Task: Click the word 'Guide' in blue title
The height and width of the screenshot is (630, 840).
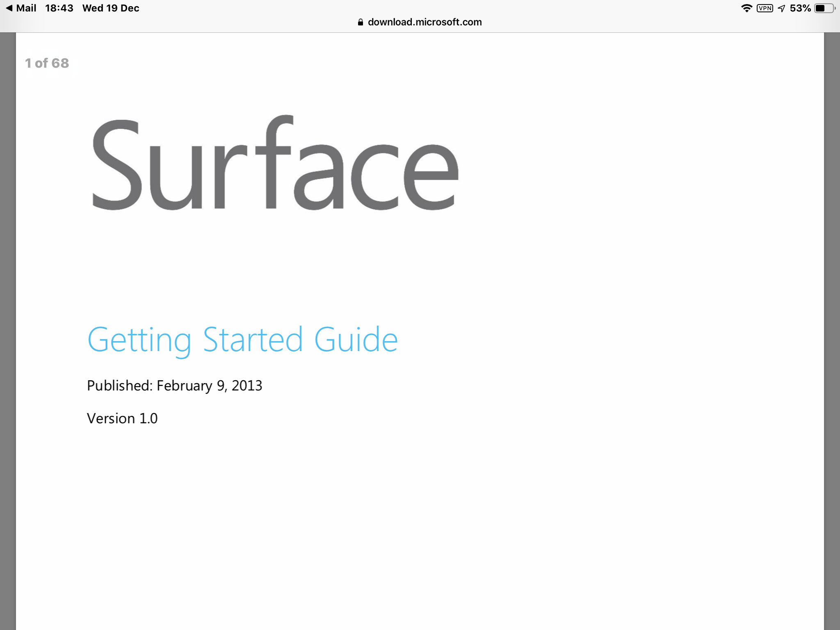Action: (x=356, y=340)
